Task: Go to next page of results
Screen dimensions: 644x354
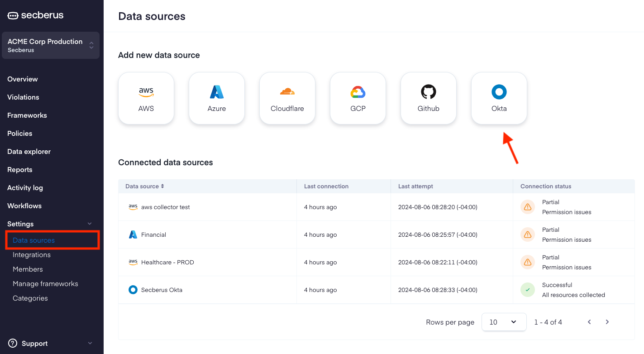Action: 607,322
